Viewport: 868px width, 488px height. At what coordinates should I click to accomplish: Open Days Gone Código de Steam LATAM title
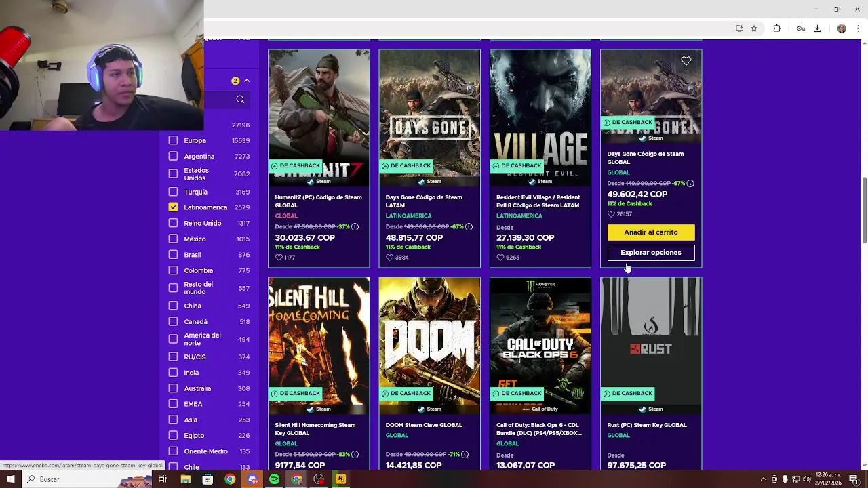point(424,201)
